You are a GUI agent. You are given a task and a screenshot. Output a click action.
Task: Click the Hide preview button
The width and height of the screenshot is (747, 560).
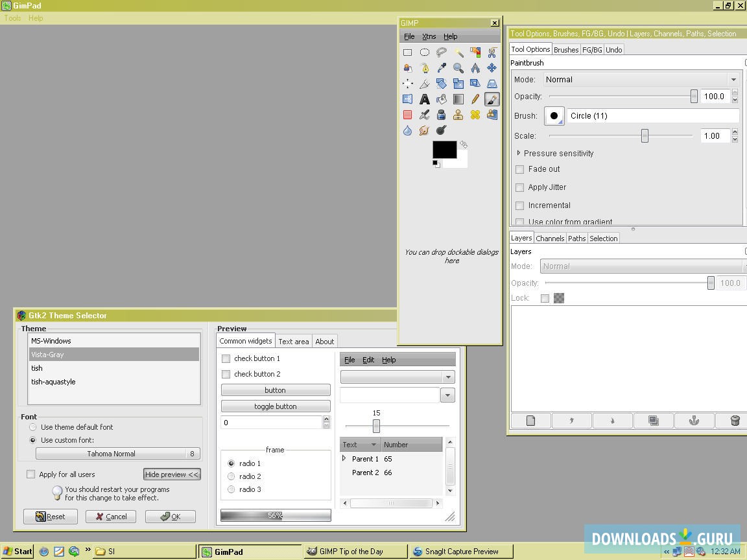[x=171, y=474]
